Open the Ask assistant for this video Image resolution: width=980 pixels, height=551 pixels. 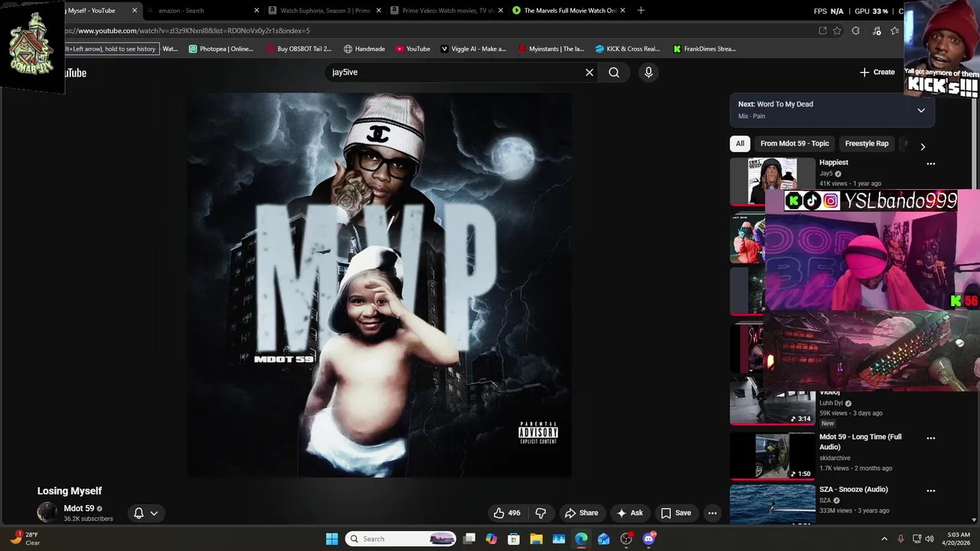pos(630,513)
